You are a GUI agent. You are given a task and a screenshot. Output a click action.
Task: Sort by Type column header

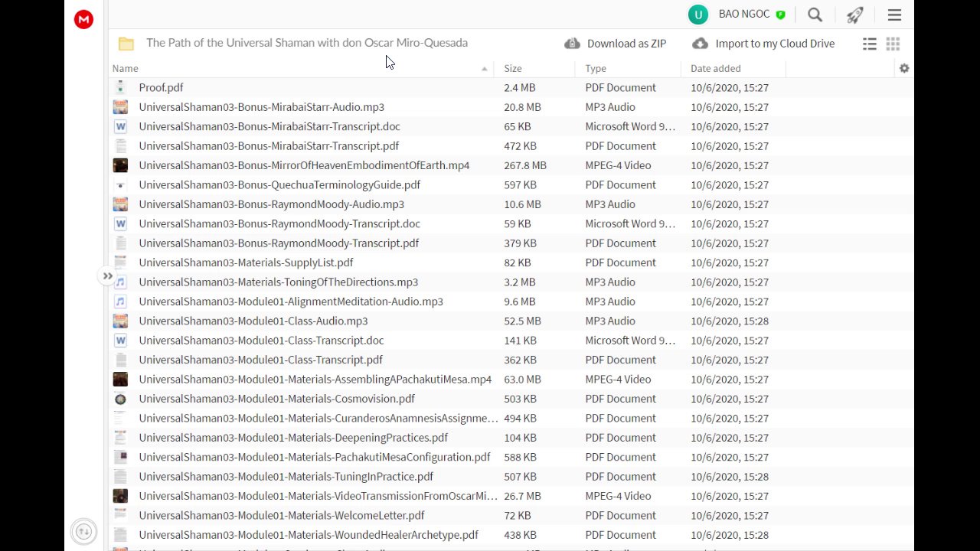(x=628, y=68)
